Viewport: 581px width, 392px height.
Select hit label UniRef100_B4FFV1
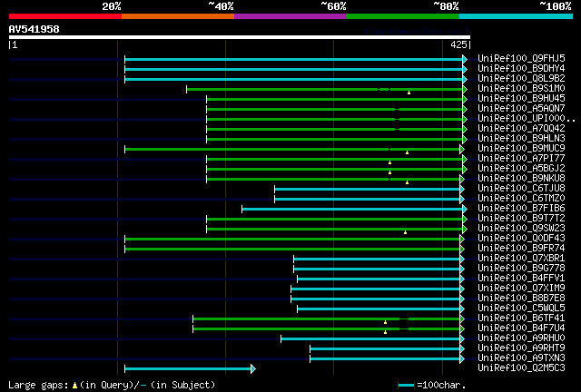521,279
